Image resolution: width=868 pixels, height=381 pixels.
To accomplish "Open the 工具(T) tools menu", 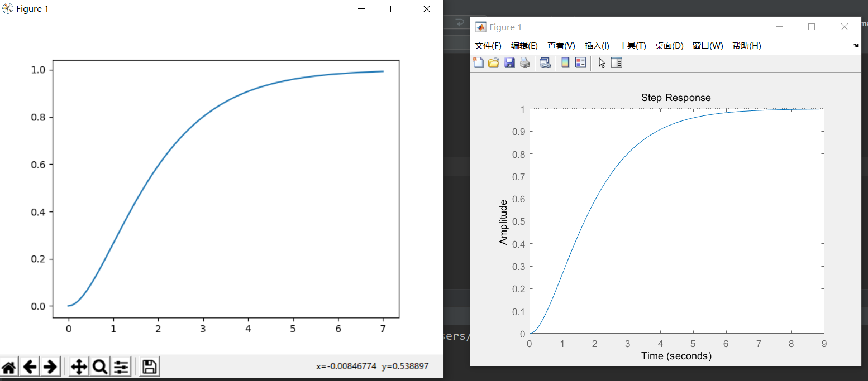I will click(x=632, y=46).
